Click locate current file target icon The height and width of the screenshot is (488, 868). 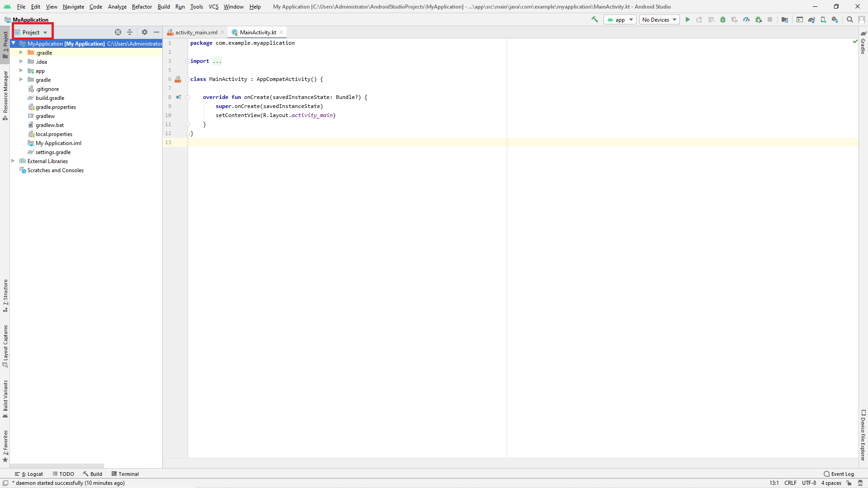118,32
